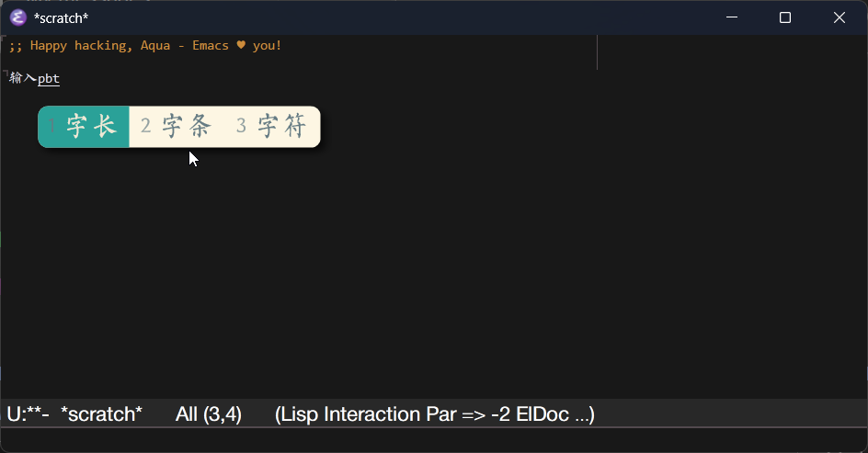Choose second candidate 字条
This screenshot has width=868, height=453.
pyautogui.click(x=176, y=127)
